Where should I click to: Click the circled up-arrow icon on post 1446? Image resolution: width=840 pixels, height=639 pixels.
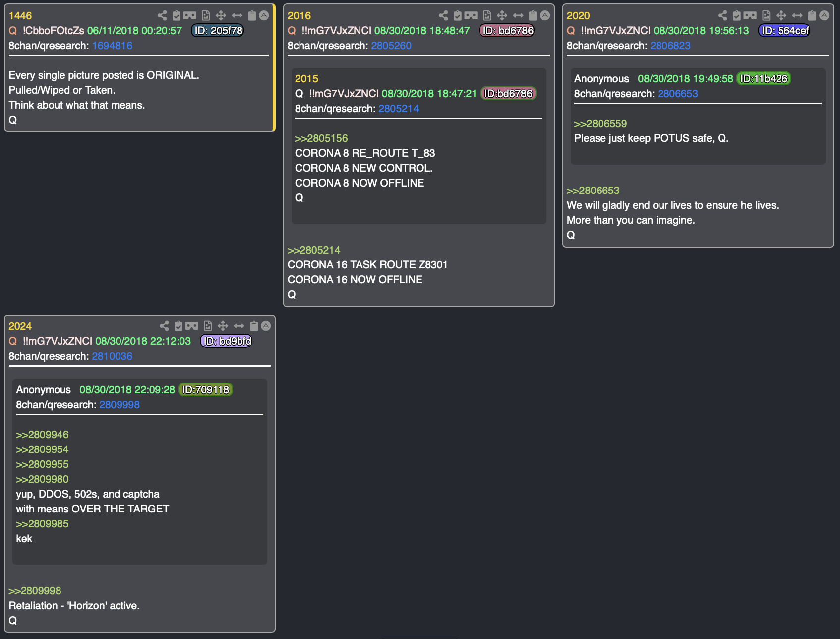coord(264,15)
